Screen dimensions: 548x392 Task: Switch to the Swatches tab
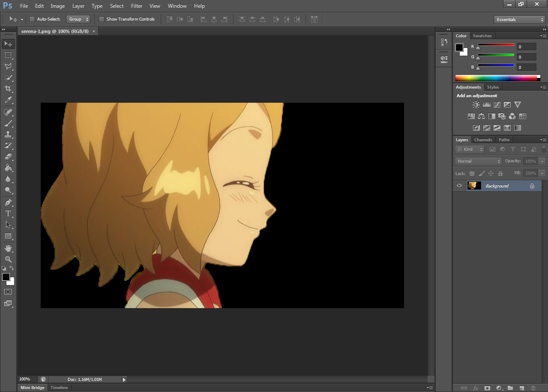click(482, 36)
